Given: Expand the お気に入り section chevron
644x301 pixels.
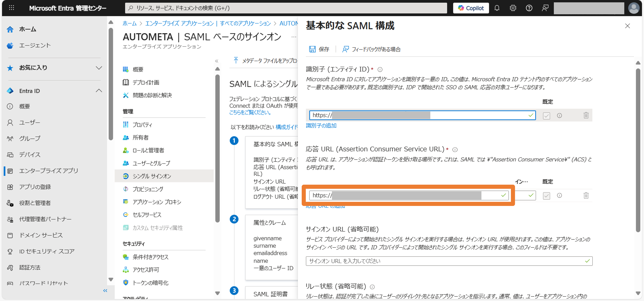Looking at the screenshot, I should tap(99, 68).
